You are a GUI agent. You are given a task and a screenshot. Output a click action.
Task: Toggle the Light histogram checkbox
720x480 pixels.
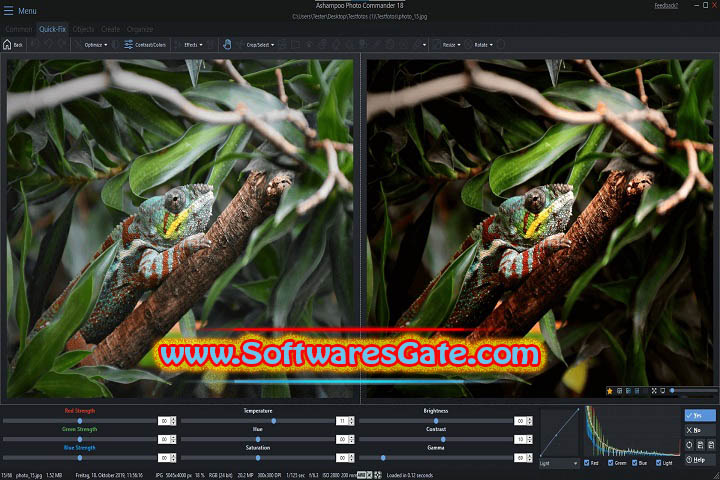(658, 463)
